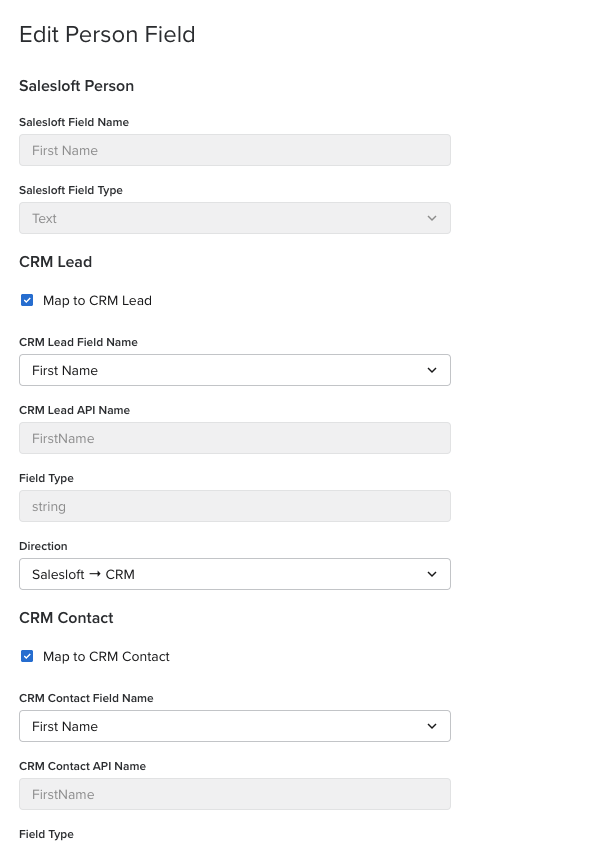Viewport: 594px width, 844px height.
Task: Open the Direction dropdown showing Salesloft → CRM
Action: coord(235,574)
